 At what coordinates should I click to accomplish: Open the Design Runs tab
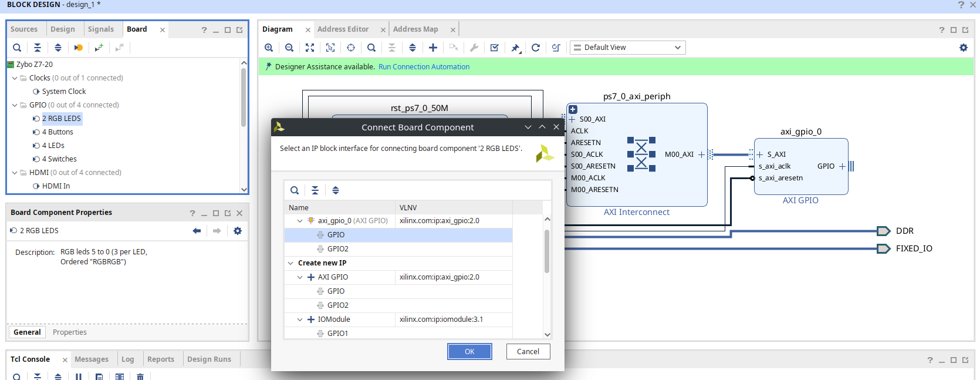coord(209,359)
